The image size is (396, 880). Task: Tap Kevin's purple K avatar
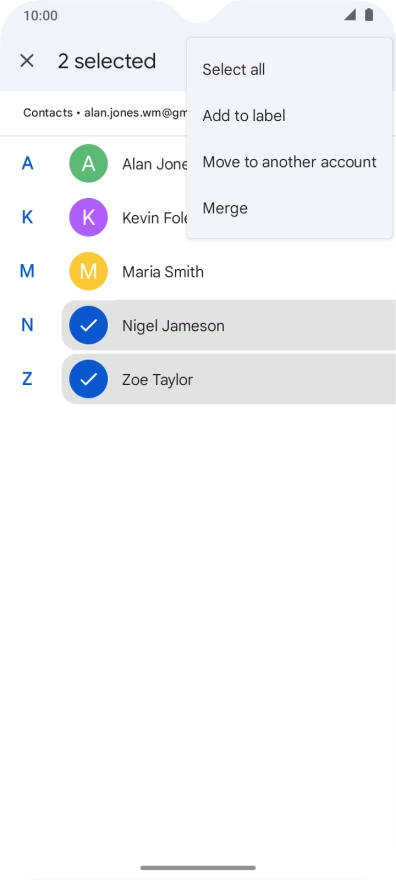88,217
